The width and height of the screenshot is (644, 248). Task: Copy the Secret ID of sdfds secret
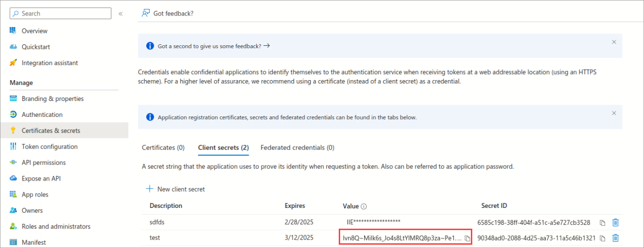602,223
